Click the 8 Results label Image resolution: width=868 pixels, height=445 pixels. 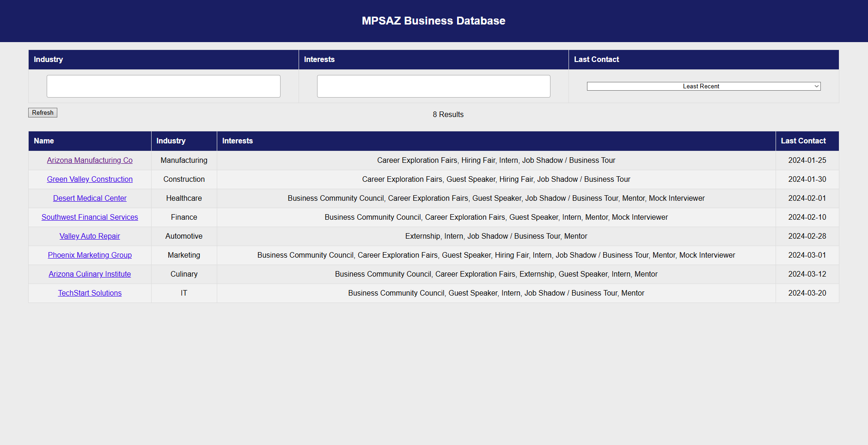point(448,114)
